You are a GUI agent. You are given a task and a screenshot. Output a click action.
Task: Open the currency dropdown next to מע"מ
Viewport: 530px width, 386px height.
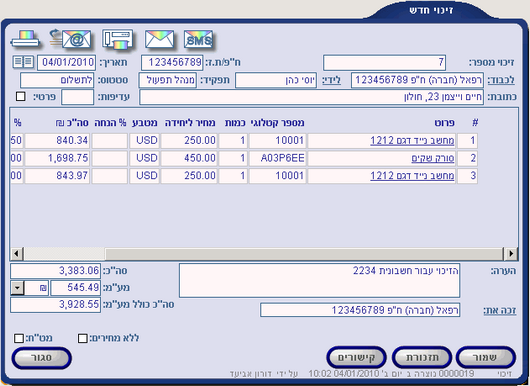click(x=17, y=288)
